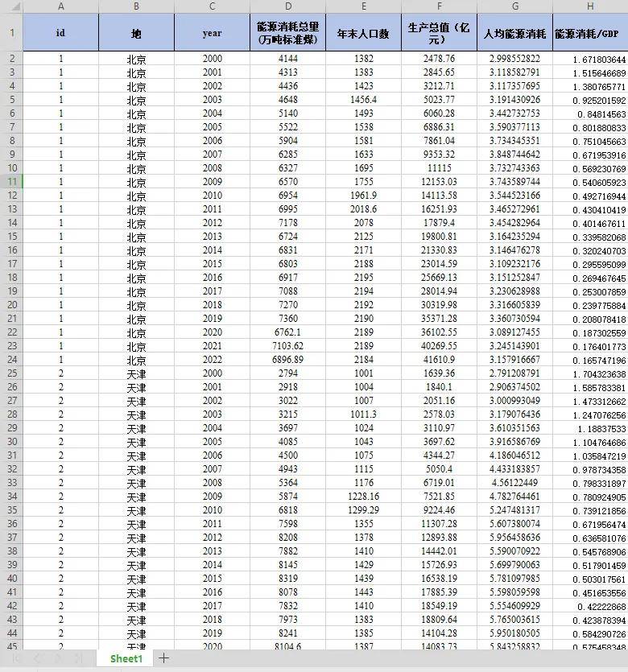Click the '能源消耗总量(万吨标准煤)' header cell
This screenshot has width=628, height=672.
point(288,32)
